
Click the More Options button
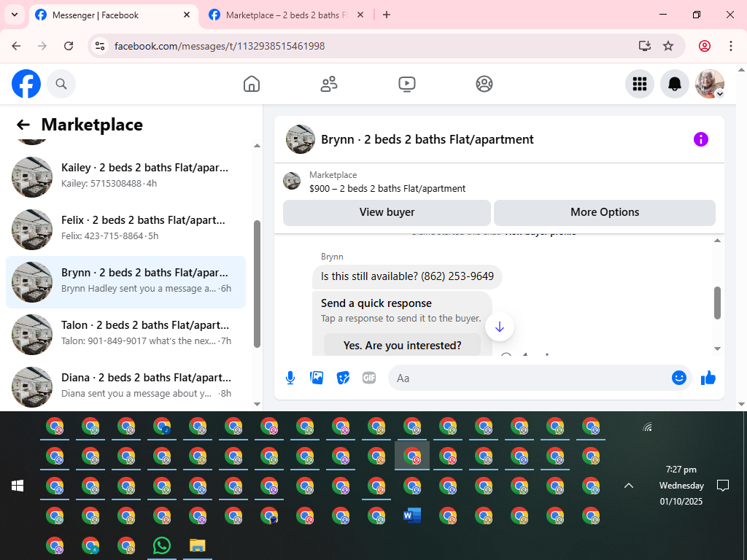605,212
